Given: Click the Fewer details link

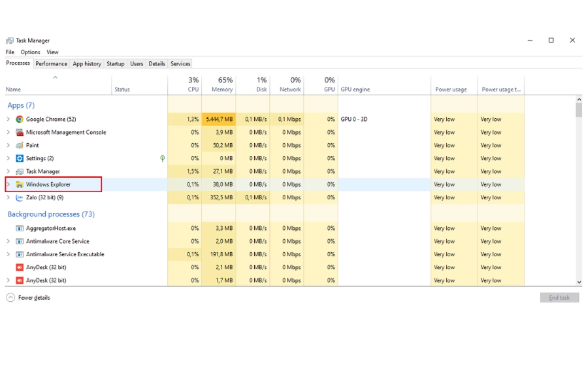Looking at the screenshot, I should click(x=34, y=298).
